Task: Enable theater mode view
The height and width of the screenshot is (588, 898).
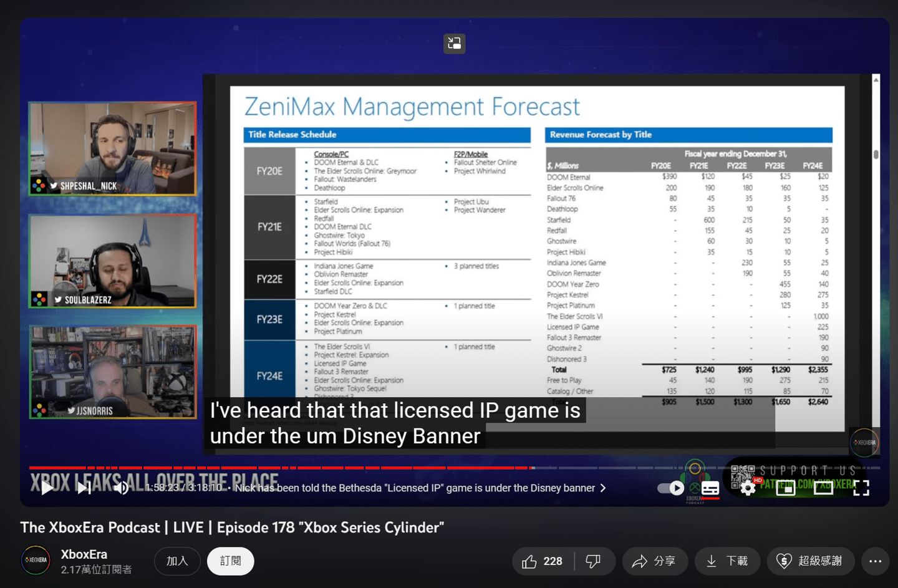Action: (823, 488)
